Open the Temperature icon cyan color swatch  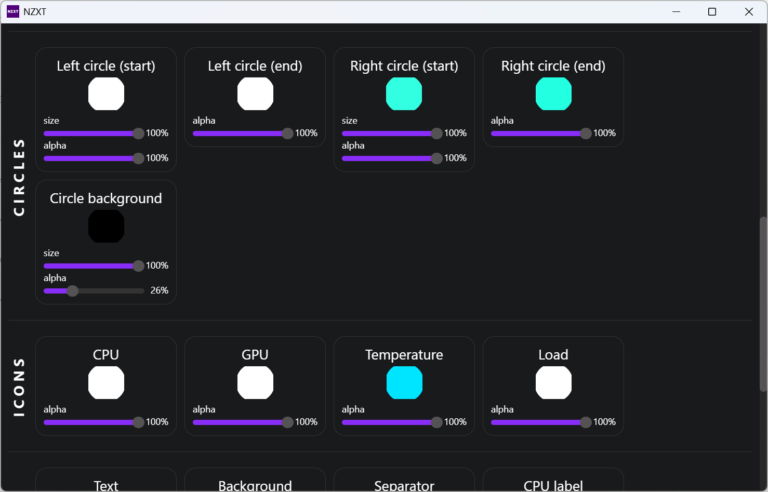click(404, 383)
